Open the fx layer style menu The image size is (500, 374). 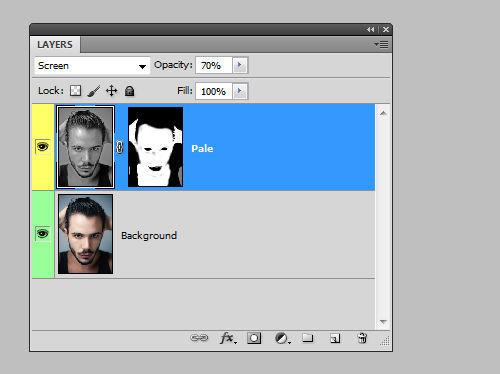pos(228,338)
